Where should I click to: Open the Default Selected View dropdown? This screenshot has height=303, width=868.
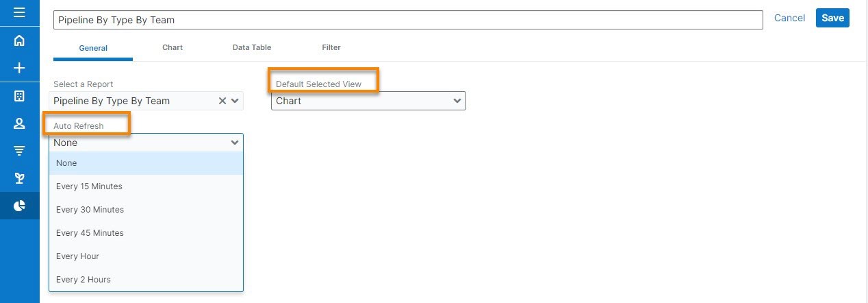pos(368,101)
